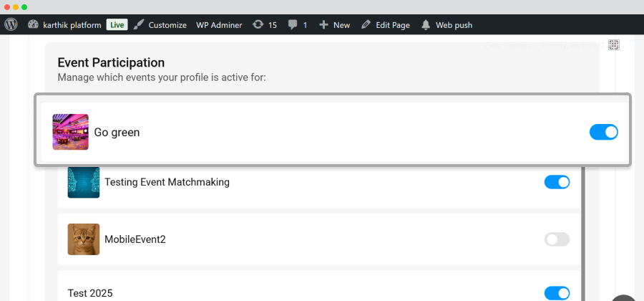Viewport: 644px width, 301px height.
Task: Open the karthik platform site menu
Action: [64, 25]
